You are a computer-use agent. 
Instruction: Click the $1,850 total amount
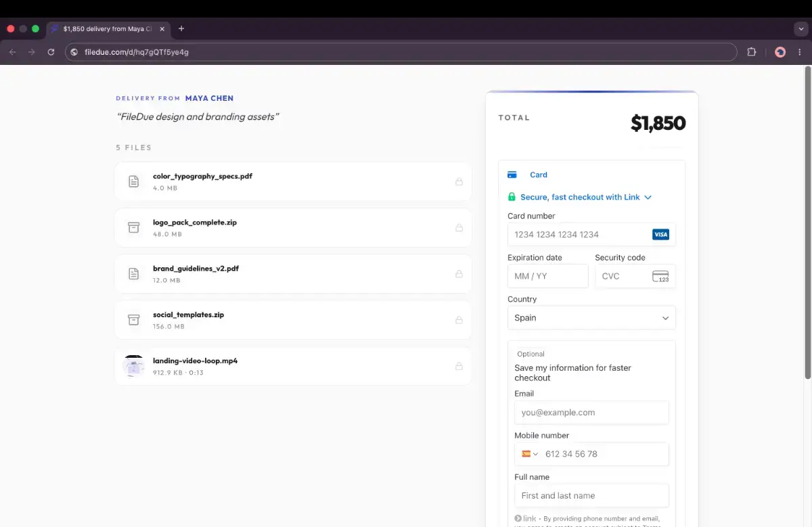pos(658,123)
